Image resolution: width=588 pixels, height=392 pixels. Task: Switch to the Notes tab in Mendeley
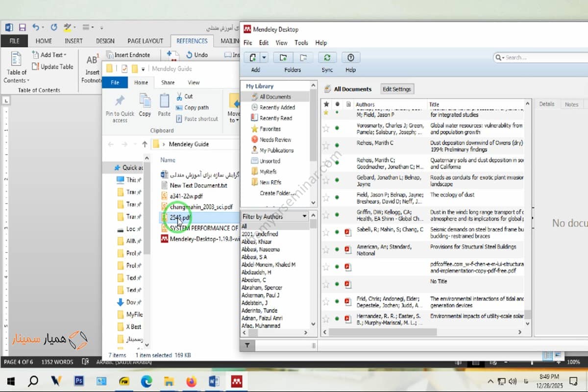point(571,104)
